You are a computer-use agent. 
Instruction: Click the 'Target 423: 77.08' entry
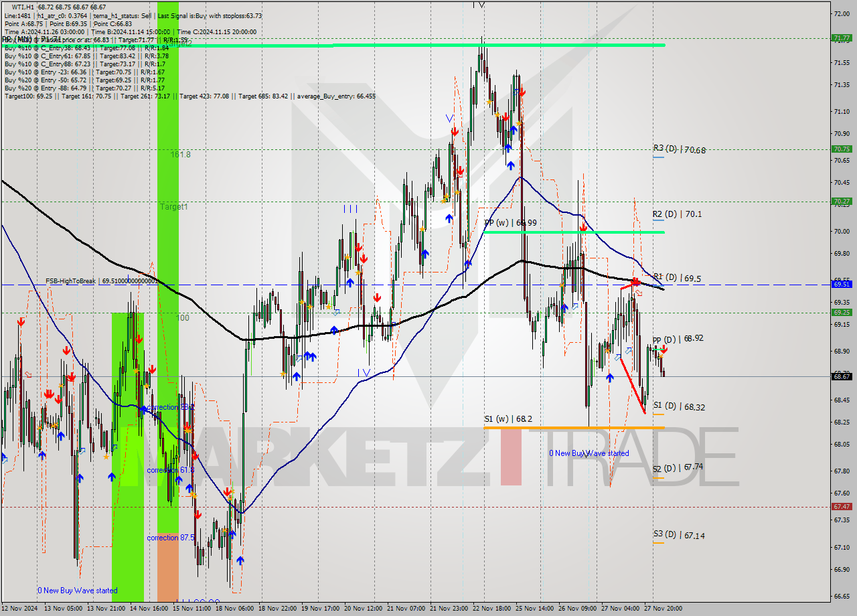pos(207,96)
